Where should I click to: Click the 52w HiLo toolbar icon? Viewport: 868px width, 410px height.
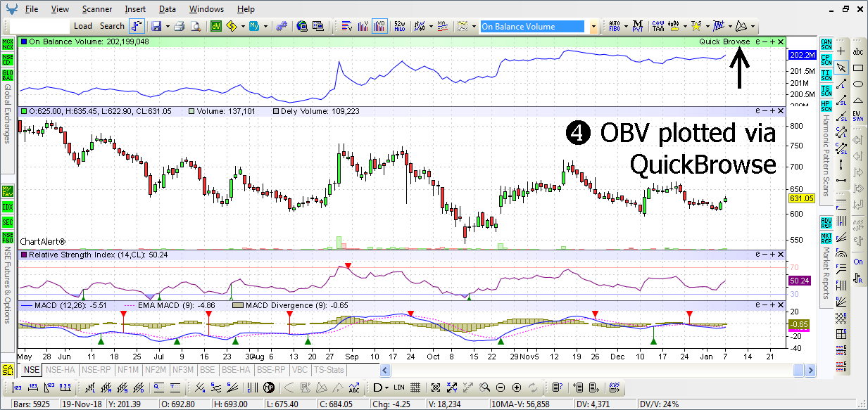click(x=400, y=26)
